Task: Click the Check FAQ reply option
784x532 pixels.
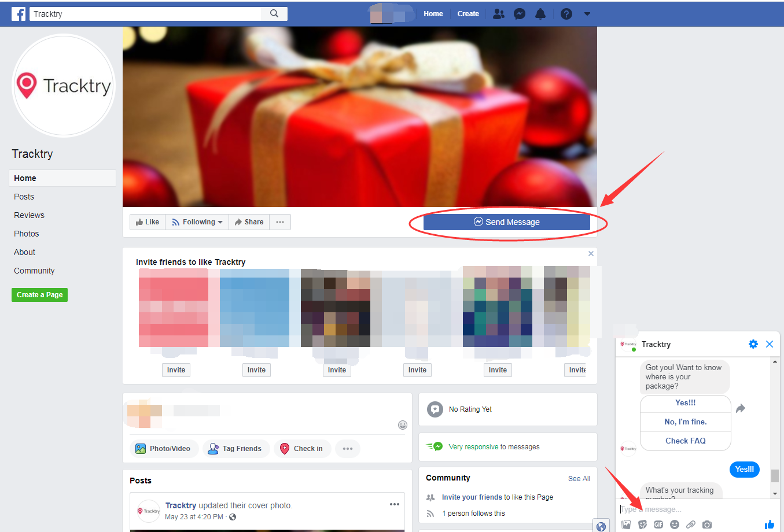Action: point(686,441)
